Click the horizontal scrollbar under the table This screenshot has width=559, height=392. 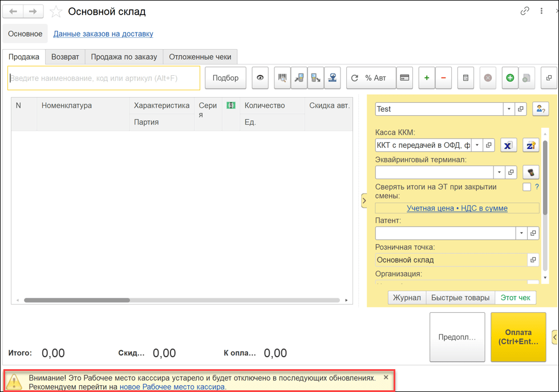coord(77,300)
